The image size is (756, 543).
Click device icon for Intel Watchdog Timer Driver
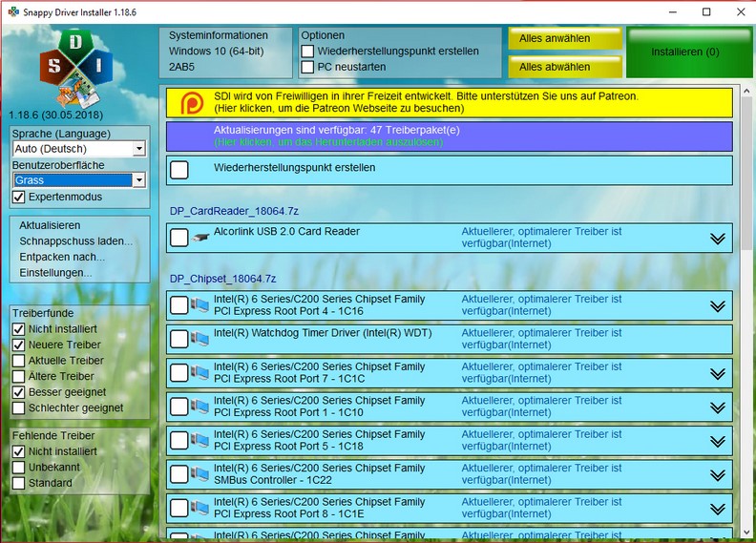pyautogui.click(x=199, y=339)
